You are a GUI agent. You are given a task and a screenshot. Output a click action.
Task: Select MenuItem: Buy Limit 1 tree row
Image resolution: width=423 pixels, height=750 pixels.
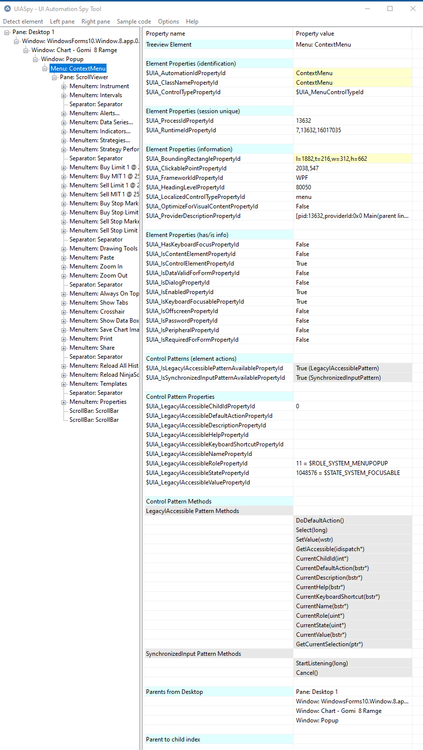[104, 167]
